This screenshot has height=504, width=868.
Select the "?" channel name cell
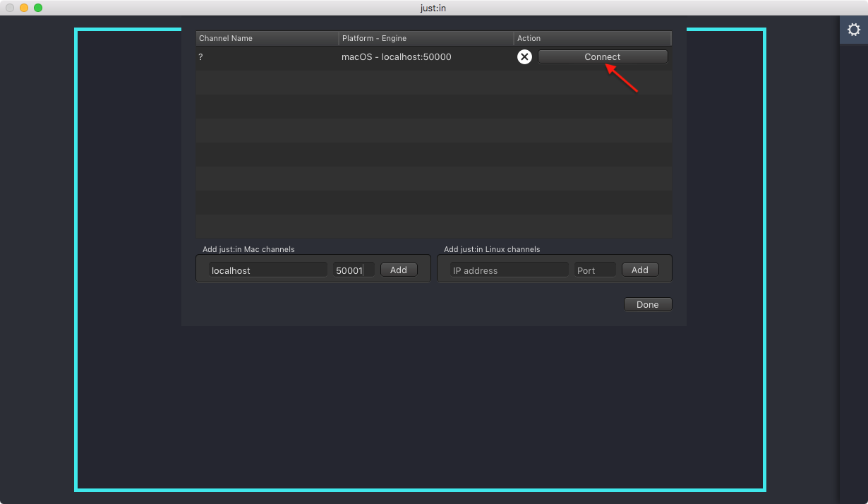[200, 57]
